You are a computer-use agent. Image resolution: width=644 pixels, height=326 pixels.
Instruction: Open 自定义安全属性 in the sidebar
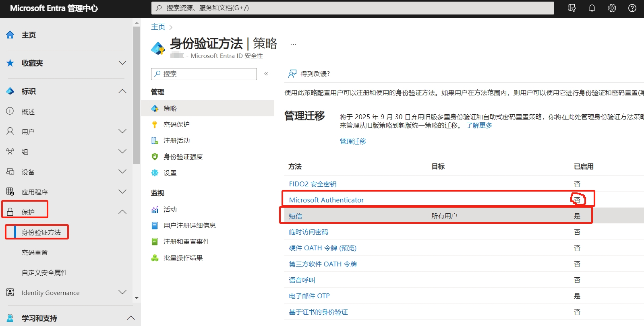44,272
